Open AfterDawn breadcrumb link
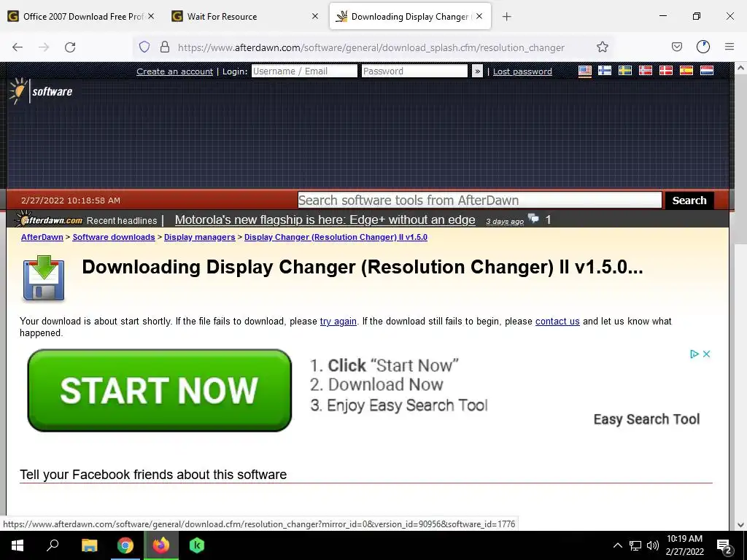The width and height of the screenshot is (747, 560). click(x=42, y=237)
